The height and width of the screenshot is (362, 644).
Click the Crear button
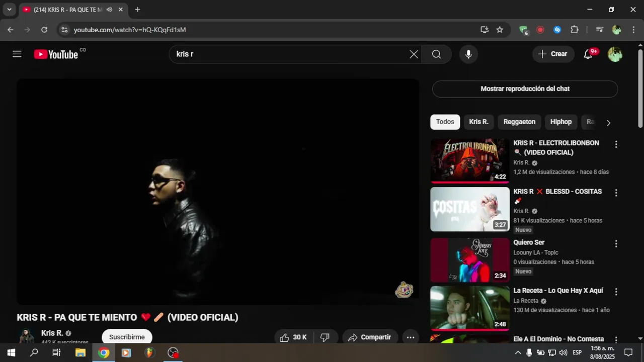[553, 54]
